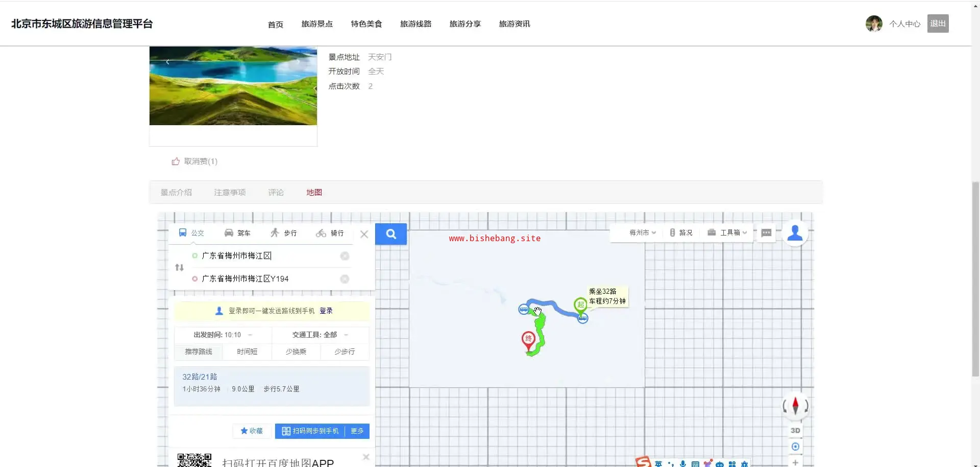The image size is (980, 467).
Task: Select the 少换乘 route preference
Action: (x=296, y=352)
